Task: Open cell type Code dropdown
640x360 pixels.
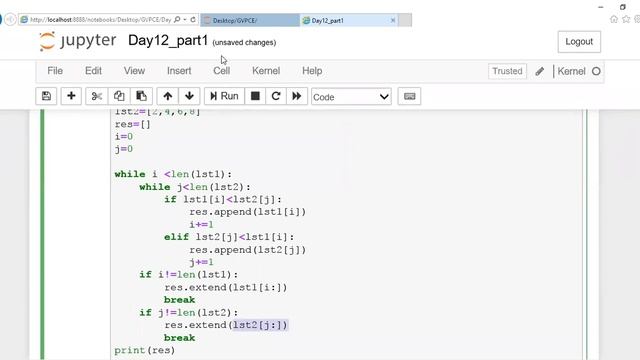Action: pyautogui.click(x=351, y=97)
